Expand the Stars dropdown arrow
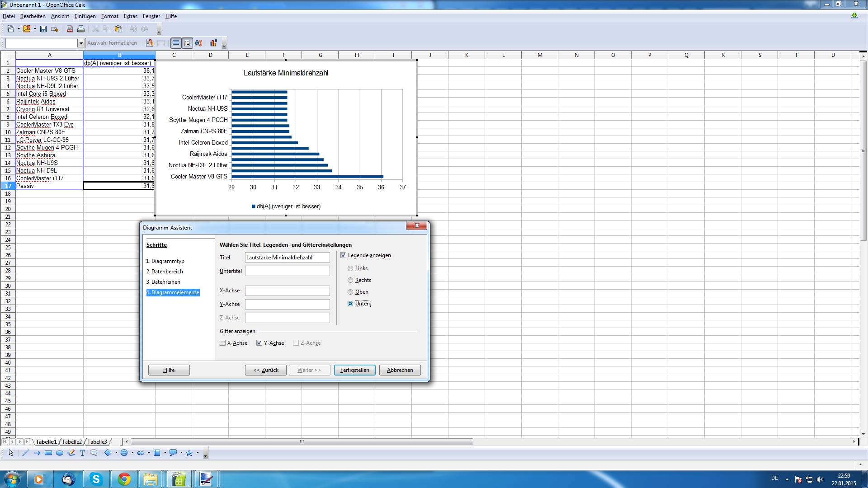The width and height of the screenshot is (868, 488). (x=198, y=453)
